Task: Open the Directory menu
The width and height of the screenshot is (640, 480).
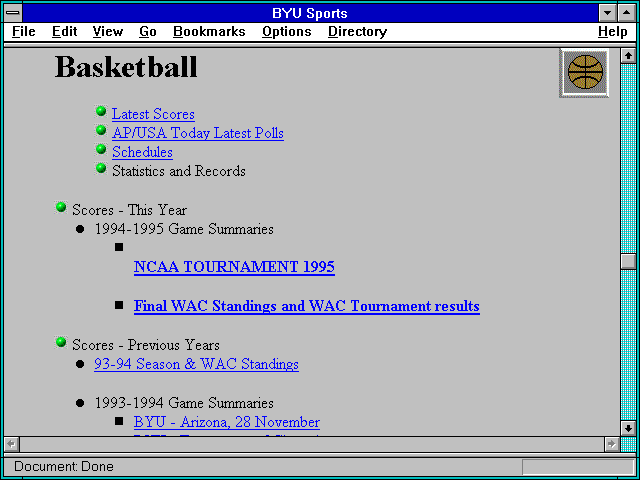Action: click(x=358, y=31)
